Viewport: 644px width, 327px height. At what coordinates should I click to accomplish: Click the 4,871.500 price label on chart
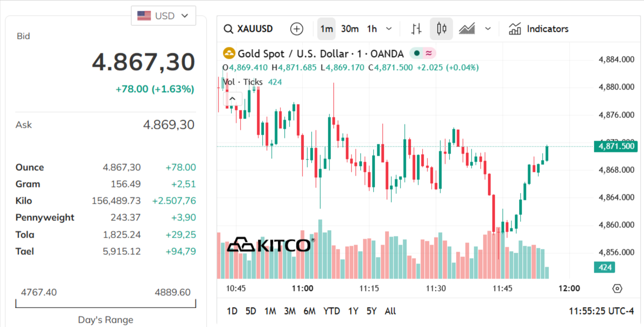pyautogui.click(x=615, y=146)
